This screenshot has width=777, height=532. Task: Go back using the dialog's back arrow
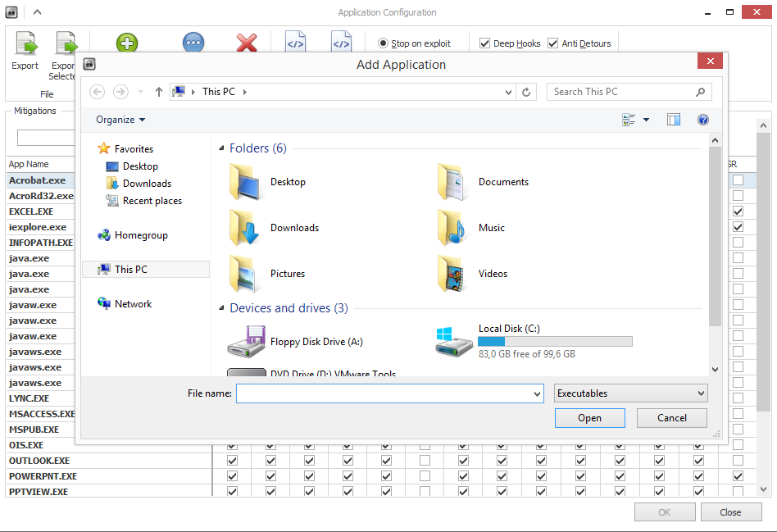click(x=97, y=92)
